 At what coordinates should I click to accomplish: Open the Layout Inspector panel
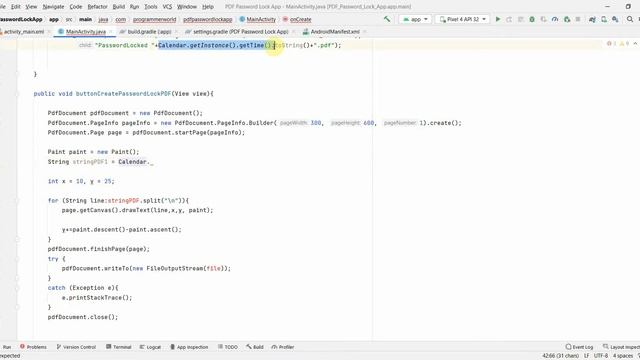click(621, 347)
